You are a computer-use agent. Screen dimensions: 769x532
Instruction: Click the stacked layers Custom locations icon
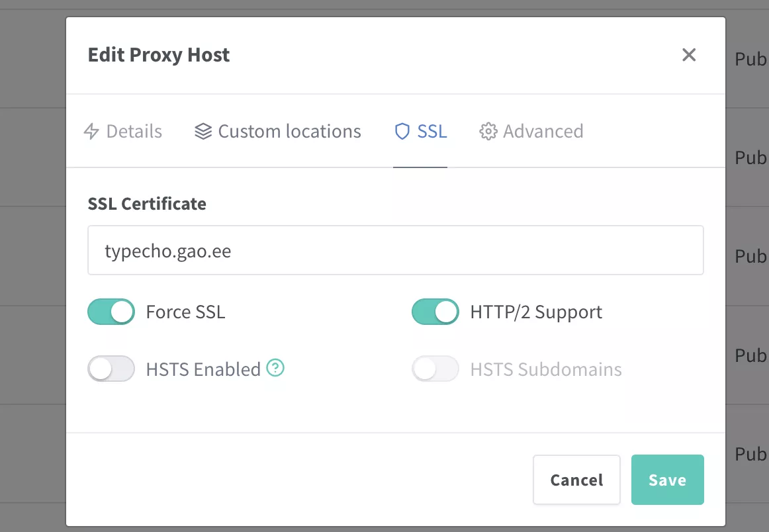203,132
